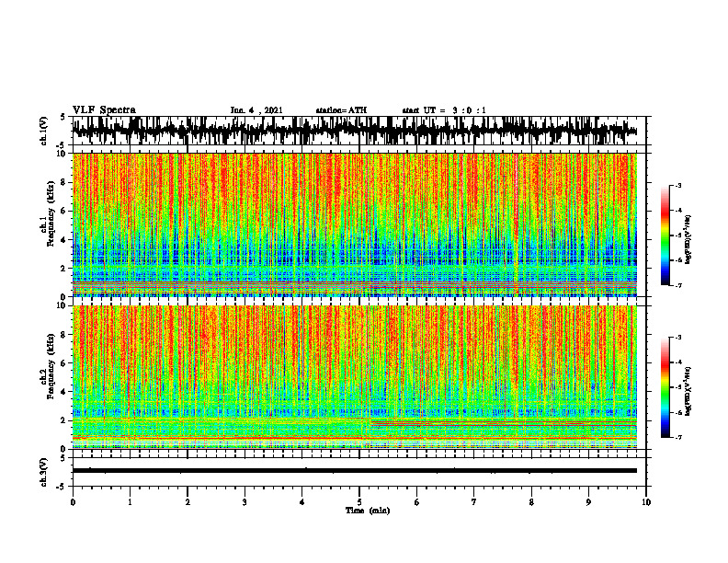Viewport: 728px width, 563px height.
Task: Click the "5" tick on ch.1(V) axis
Action: 63,118
